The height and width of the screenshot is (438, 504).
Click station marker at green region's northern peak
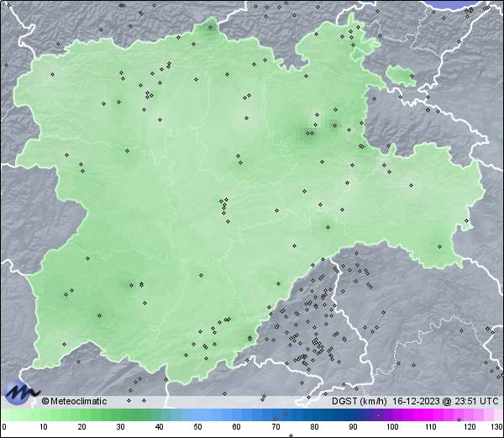211,28
